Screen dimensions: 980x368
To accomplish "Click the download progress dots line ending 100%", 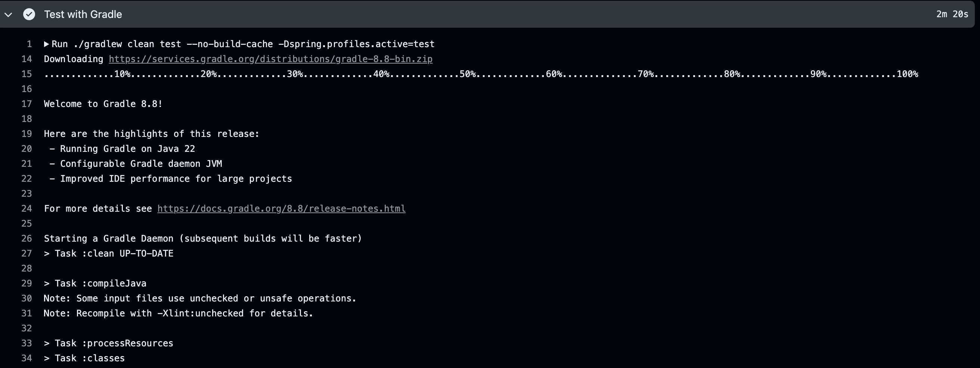I will [481, 74].
